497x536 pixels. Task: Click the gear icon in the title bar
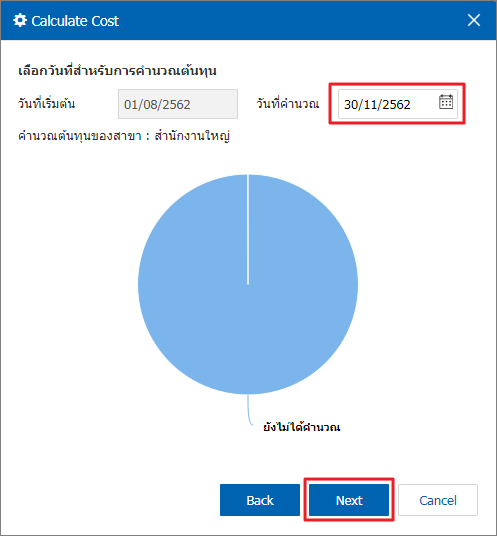point(20,21)
